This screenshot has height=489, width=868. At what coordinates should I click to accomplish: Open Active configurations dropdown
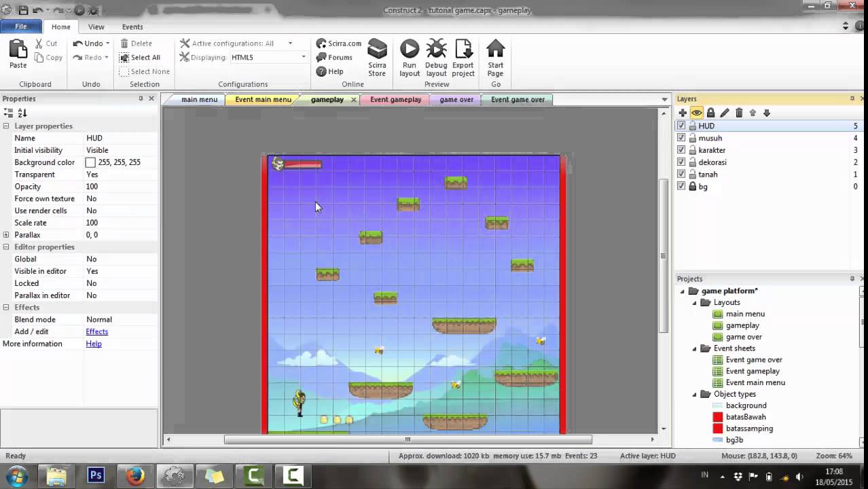[290, 43]
